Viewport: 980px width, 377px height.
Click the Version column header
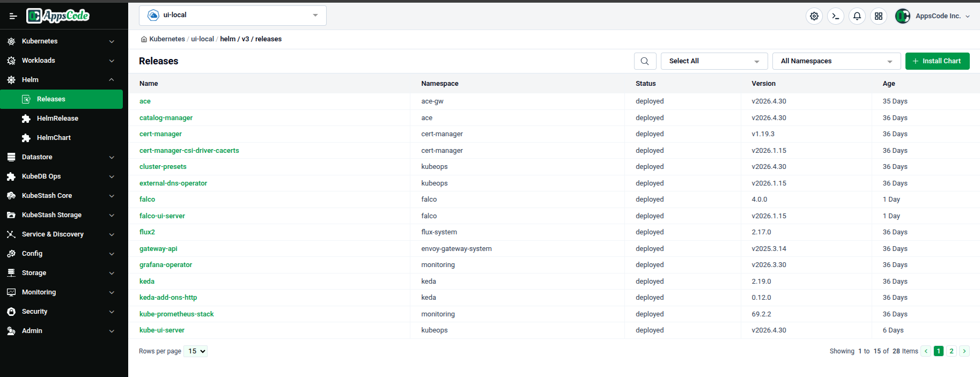point(763,84)
